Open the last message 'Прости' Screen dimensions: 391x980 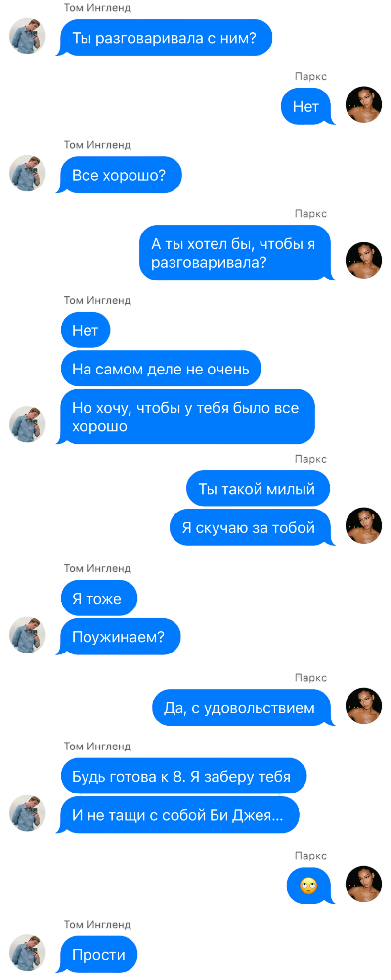click(x=98, y=954)
